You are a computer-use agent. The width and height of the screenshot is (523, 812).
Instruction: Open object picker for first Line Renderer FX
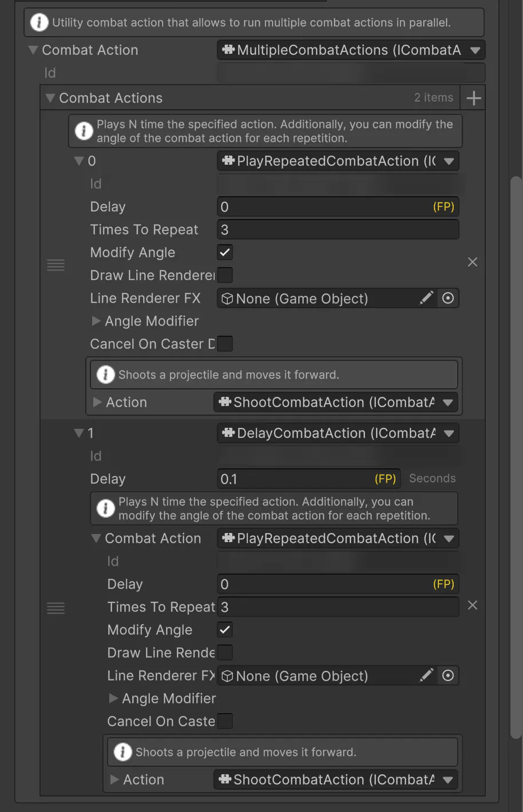(x=448, y=298)
